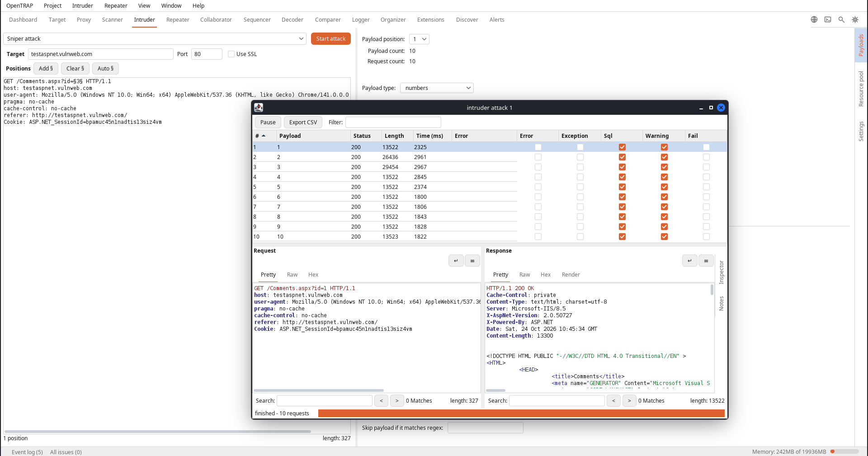
Task: Go to previous match in Request search
Action: pyautogui.click(x=381, y=401)
